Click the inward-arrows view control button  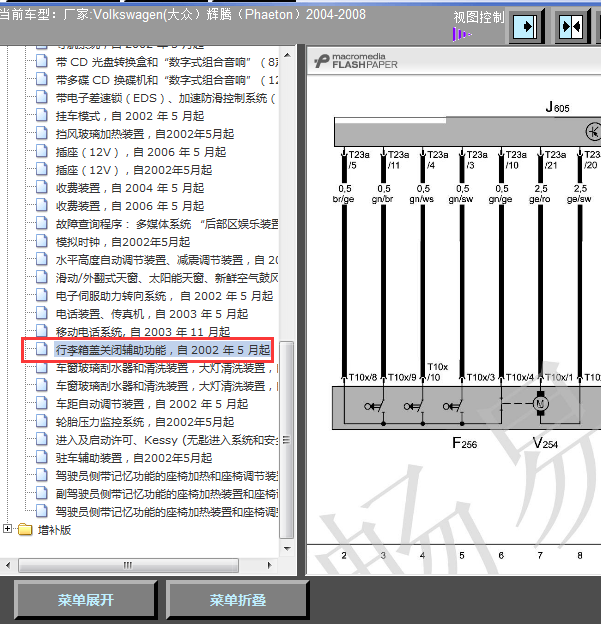point(572,27)
